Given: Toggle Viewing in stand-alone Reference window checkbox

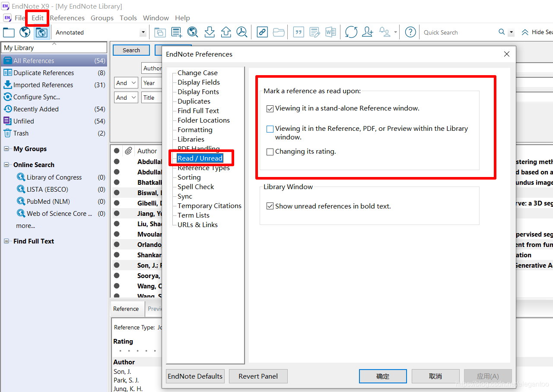Looking at the screenshot, I should pos(270,109).
